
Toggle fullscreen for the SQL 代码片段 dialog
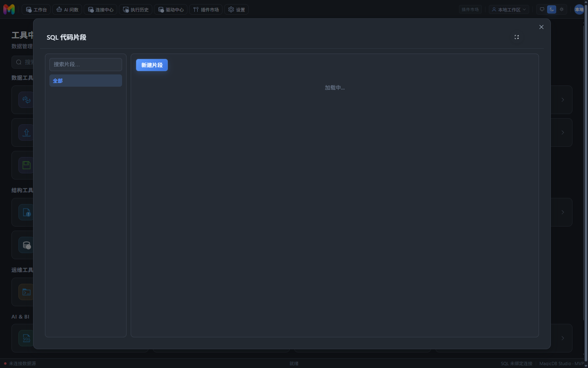517,37
